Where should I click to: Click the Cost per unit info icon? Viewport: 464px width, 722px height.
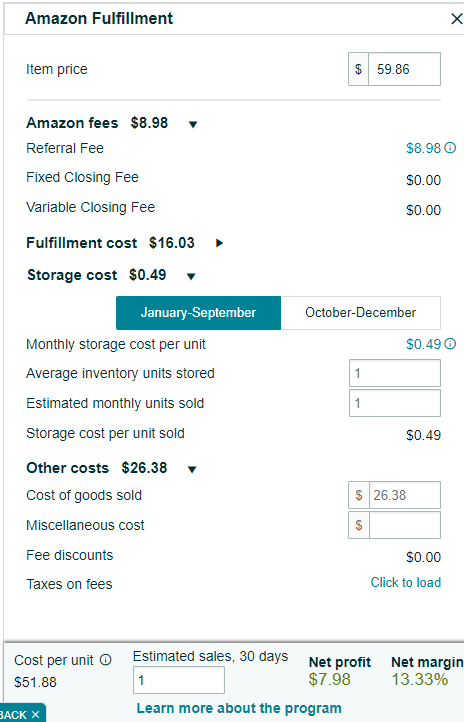click(106, 660)
